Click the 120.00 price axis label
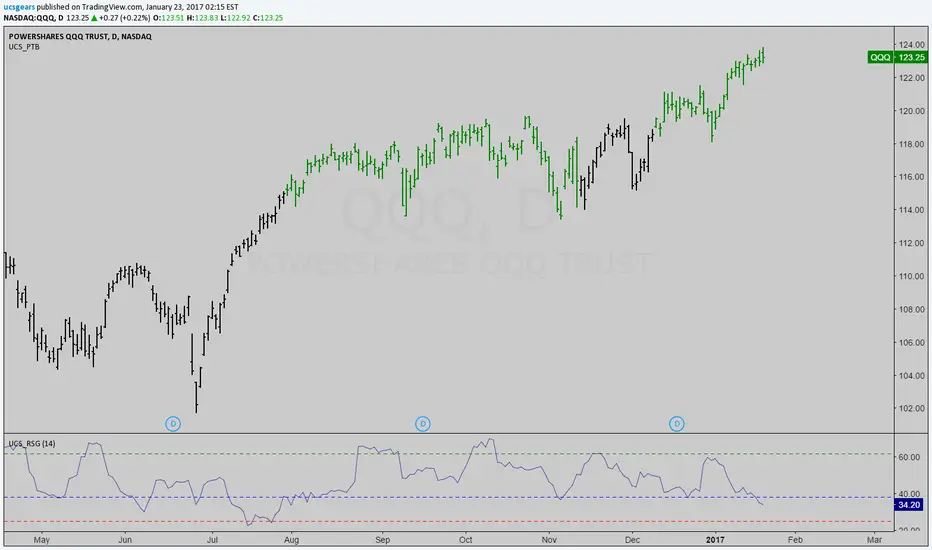Image resolution: width=932 pixels, height=550 pixels. (912, 111)
